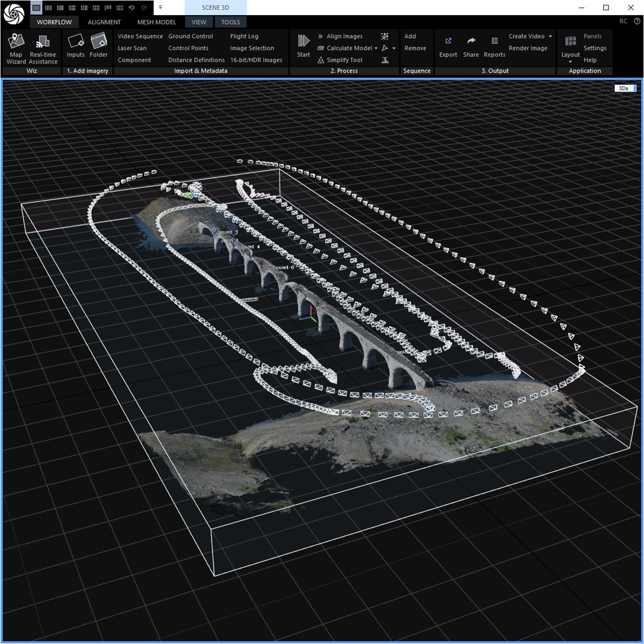
Task: Run Calculate Model
Action: pyautogui.click(x=345, y=48)
